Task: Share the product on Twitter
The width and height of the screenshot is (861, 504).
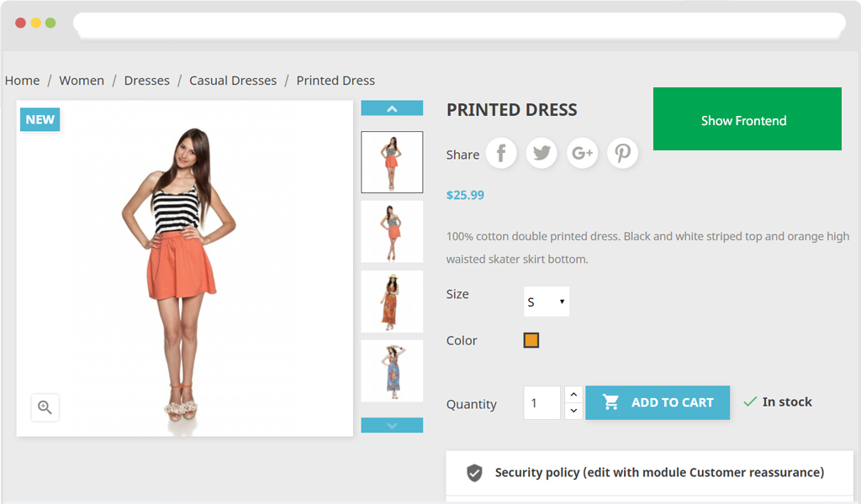Action: pyautogui.click(x=541, y=153)
